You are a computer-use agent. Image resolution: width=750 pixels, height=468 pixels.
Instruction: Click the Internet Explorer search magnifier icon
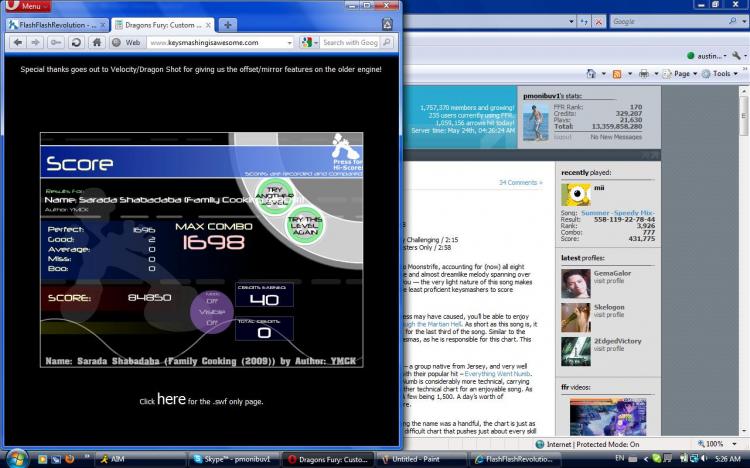(x=732, y=21)
